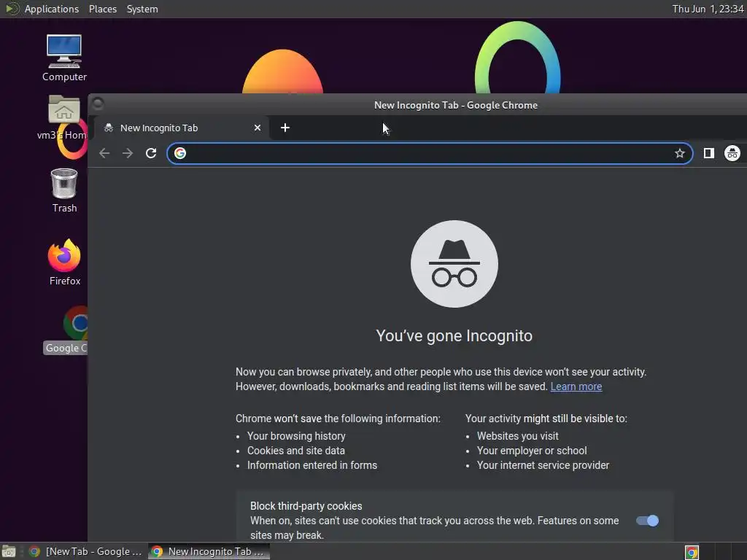Click 'Websites you visit' list item
The height and width of the screenshot is (560, 747).
(x=517, y=436)
